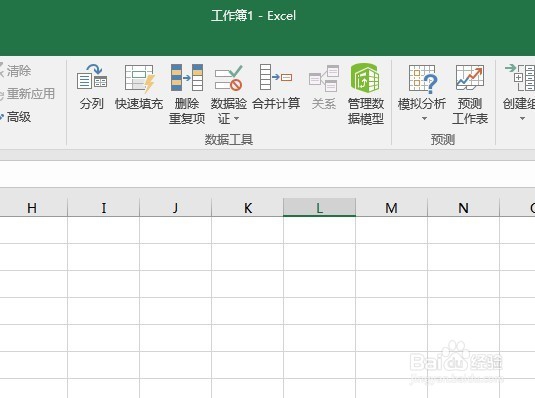Click the Clear filter (清除) button

(15, 71)
